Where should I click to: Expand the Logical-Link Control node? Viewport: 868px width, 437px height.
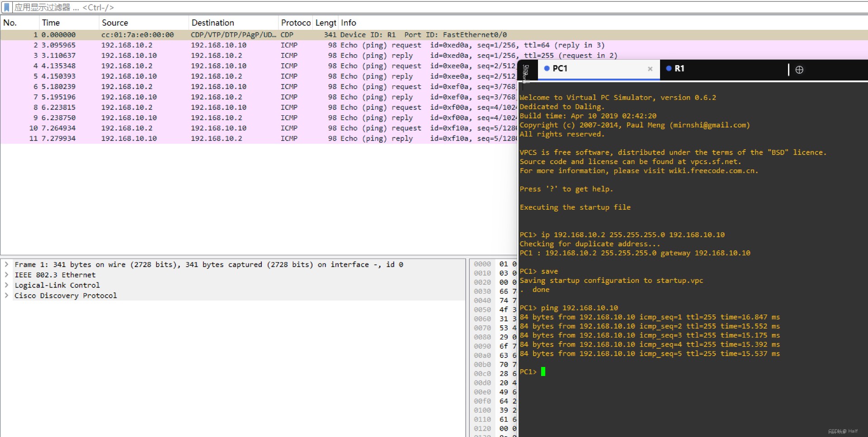tap(7, 285)
